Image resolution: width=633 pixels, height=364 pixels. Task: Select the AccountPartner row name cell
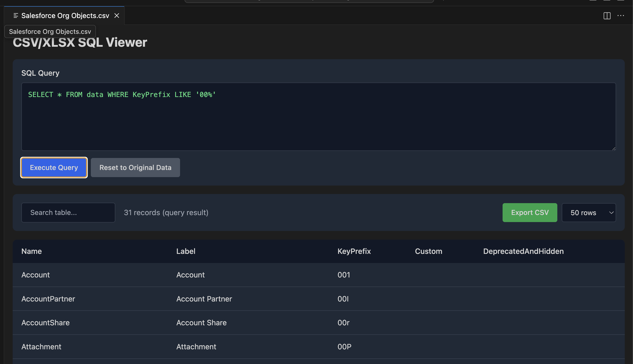point(48,299)
